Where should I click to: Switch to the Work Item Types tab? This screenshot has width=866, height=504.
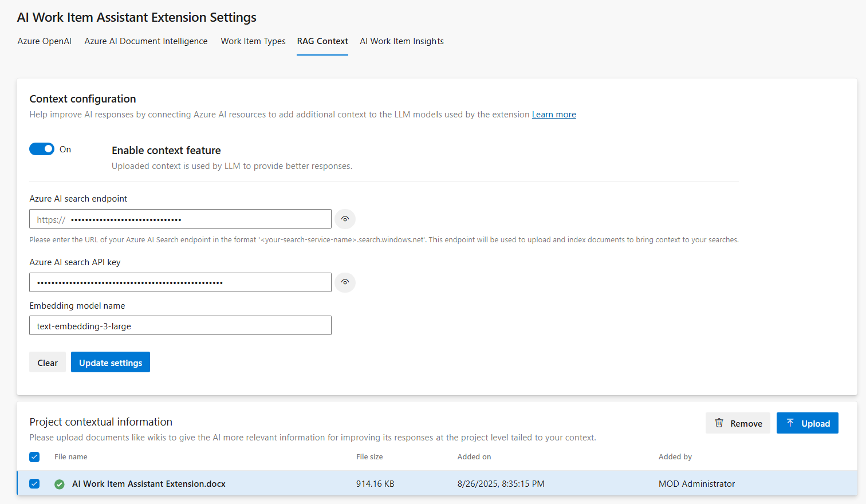click(x=253, y=41)
